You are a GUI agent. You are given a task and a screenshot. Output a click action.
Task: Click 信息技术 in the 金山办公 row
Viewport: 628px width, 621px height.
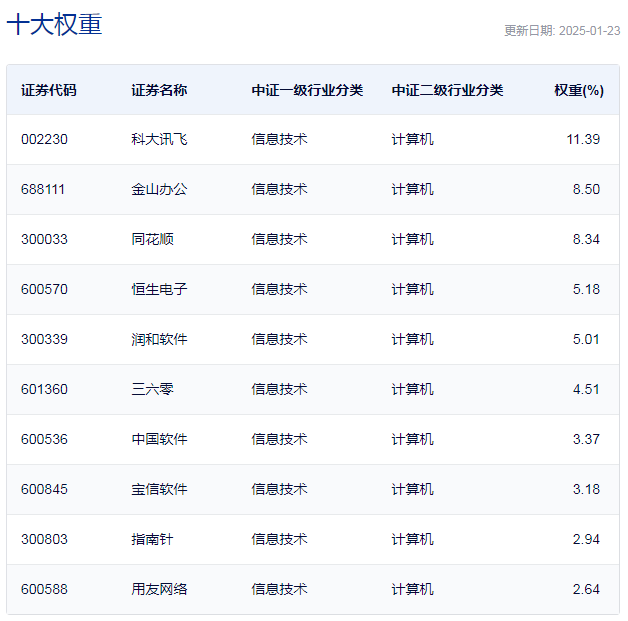(279, 189)
